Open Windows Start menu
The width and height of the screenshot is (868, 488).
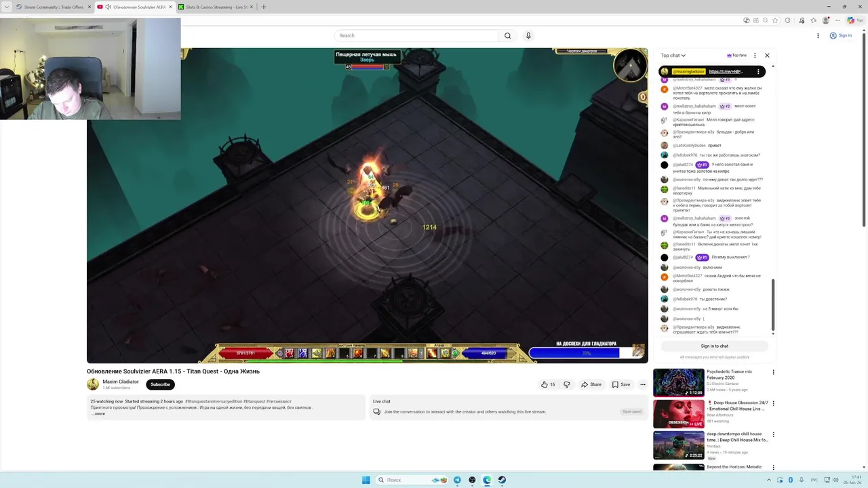(x=366, y=480)
